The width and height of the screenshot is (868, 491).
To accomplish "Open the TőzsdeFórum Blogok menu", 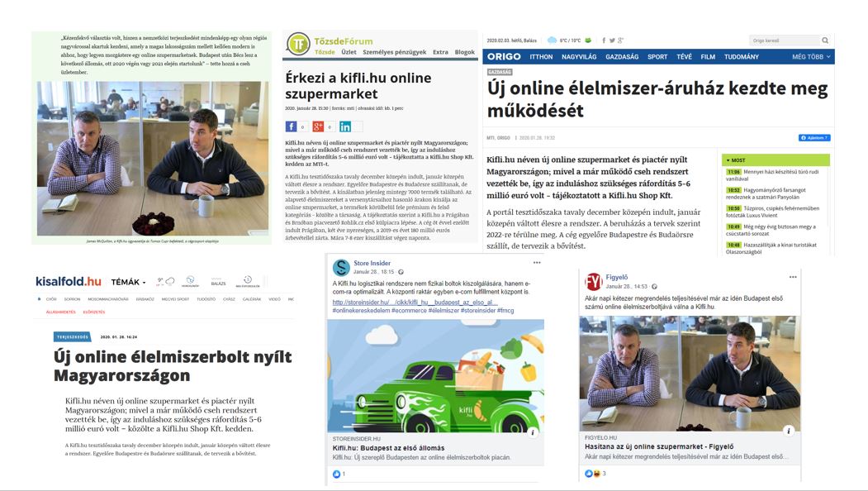I will coord(464,52).
